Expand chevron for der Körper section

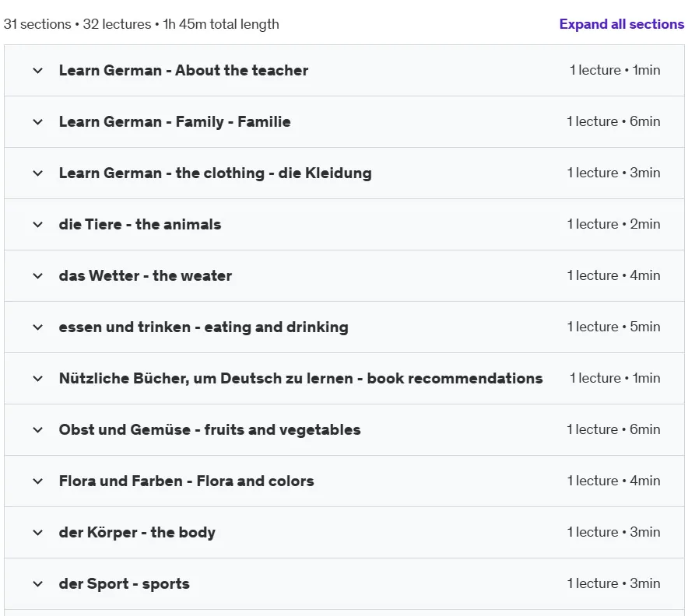[37, 532]
